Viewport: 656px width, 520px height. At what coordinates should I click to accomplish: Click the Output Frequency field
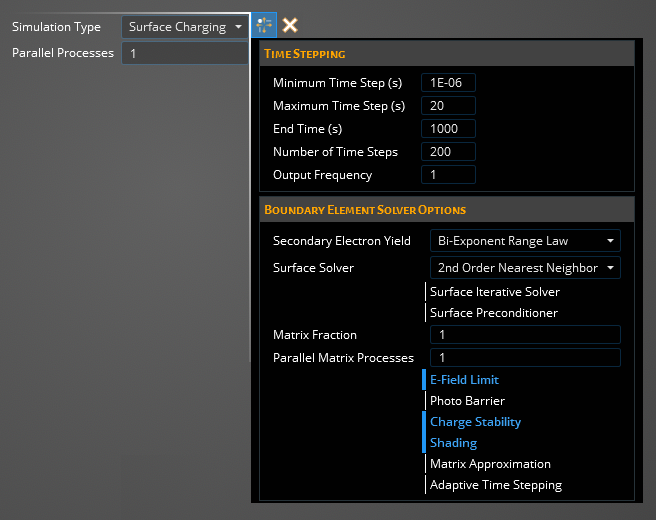[448, 174]
